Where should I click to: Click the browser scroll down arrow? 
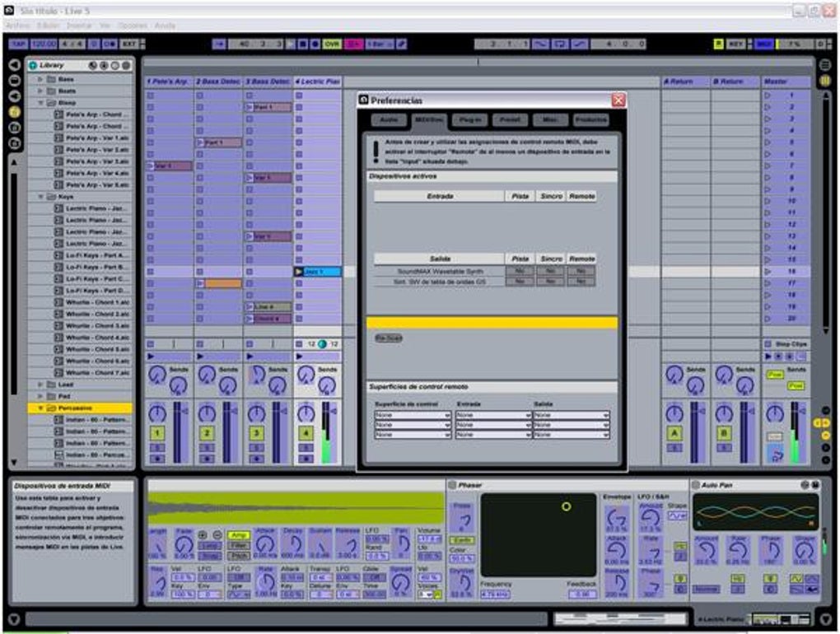[15, 462]
